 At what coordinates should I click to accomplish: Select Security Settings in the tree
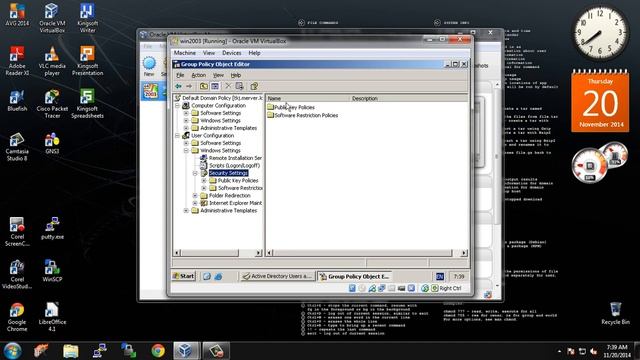click(228, 173)
